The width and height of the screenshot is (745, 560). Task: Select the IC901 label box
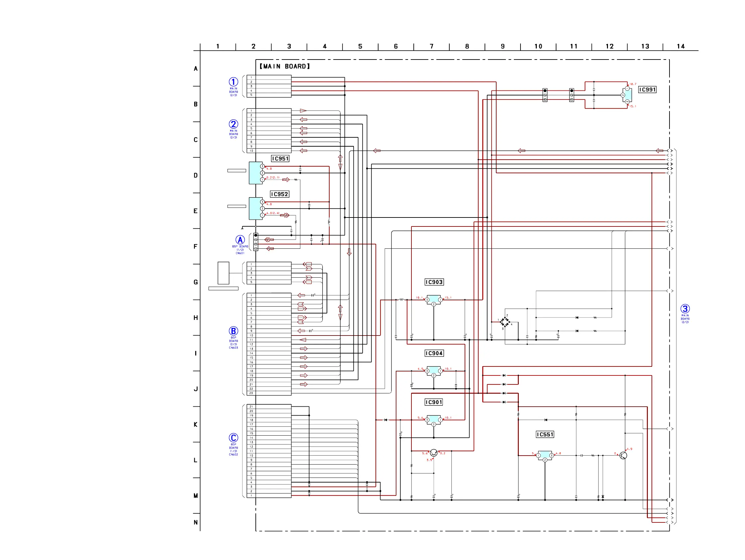(433, 402)
